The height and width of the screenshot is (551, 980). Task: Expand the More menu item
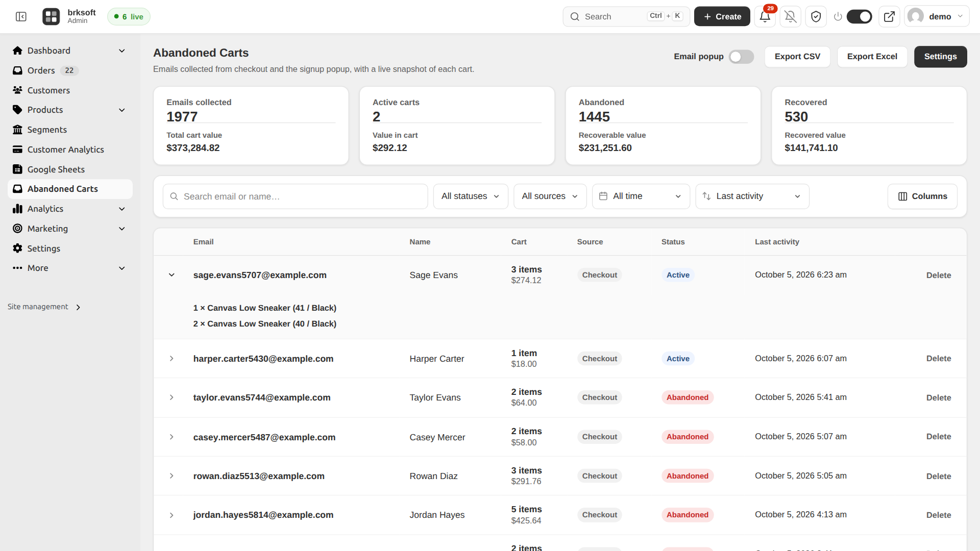coord(70,268)
